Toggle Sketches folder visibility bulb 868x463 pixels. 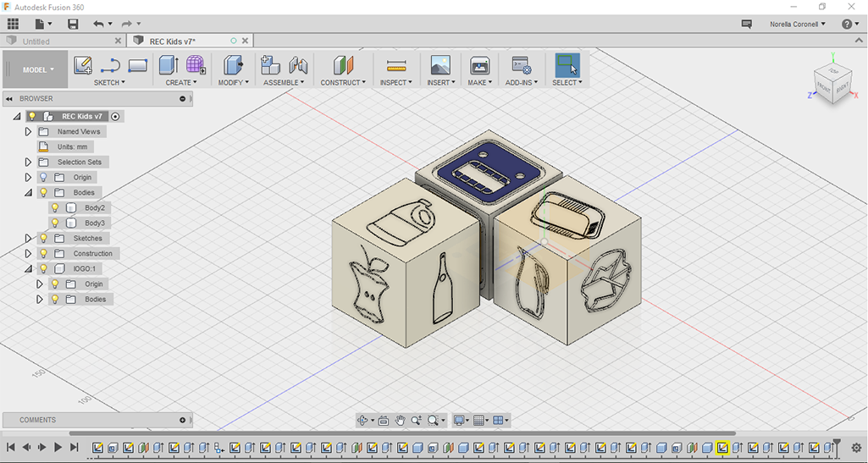click(43, 238)
